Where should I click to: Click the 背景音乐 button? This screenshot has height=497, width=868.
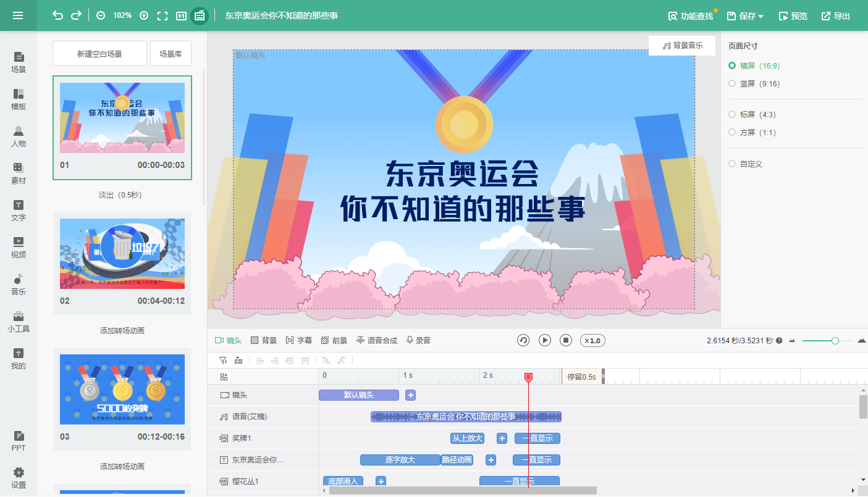[x=682, y=46]
